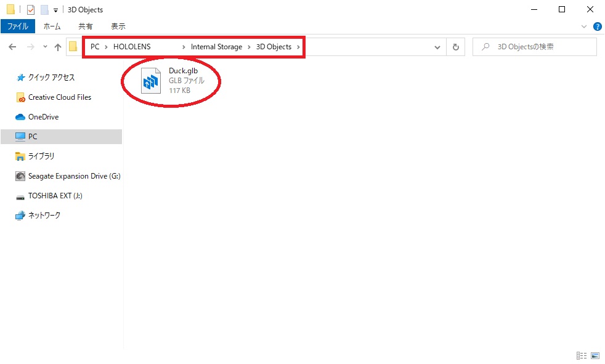Go up one folder level

58,47
